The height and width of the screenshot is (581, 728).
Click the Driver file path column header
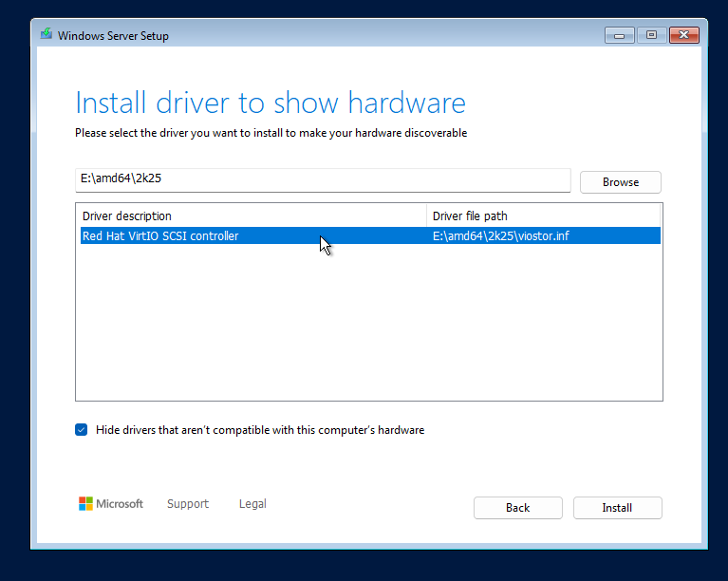470,216
